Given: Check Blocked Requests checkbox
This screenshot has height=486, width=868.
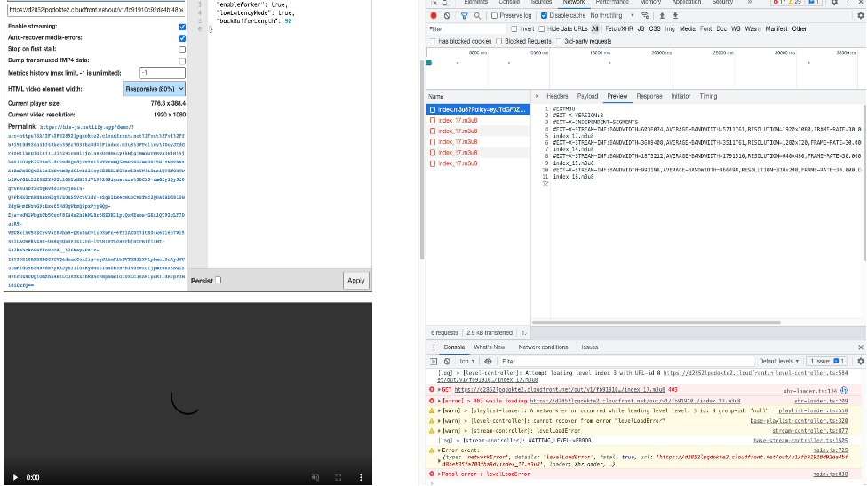Looking at the screenshot, I should click(498, 42).
